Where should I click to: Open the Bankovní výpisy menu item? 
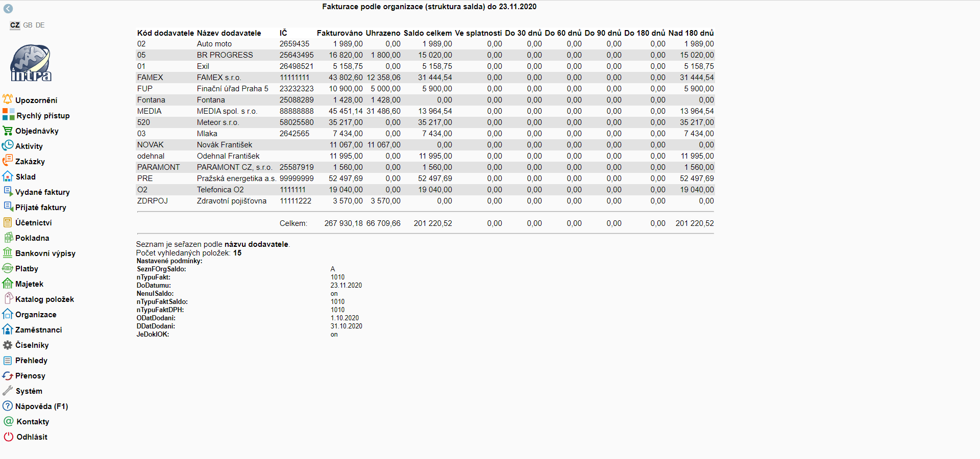[45, 253]
